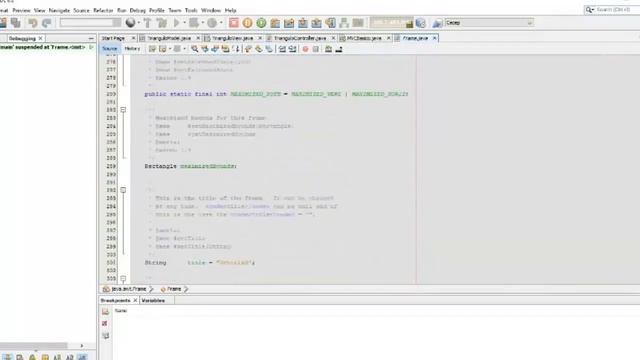Click the globe browser icon in main toolbar

click(131, 23)
